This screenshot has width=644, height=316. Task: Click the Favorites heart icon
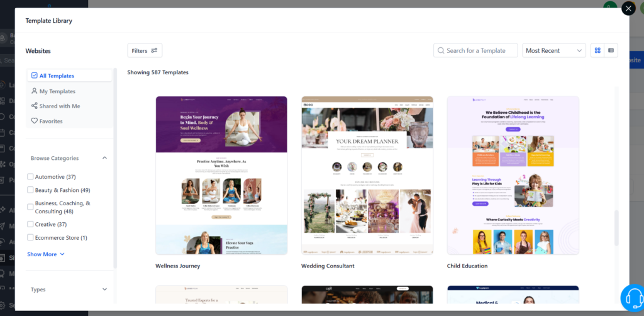35,121
